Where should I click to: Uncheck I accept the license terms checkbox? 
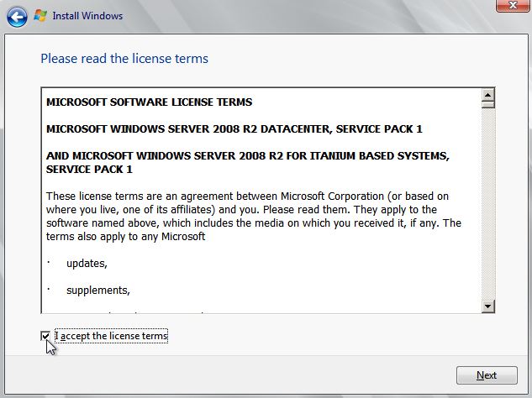[x=45, y=336]
